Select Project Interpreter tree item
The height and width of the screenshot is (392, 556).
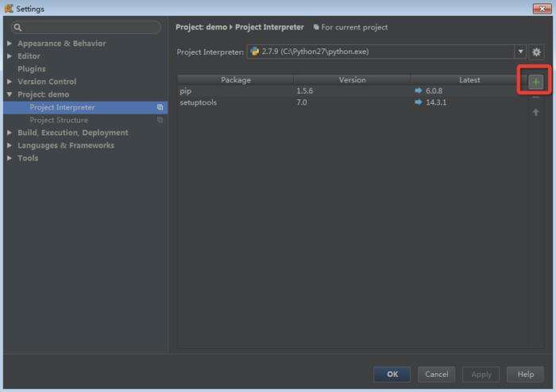pyautogui.click(x=85, y=107)
